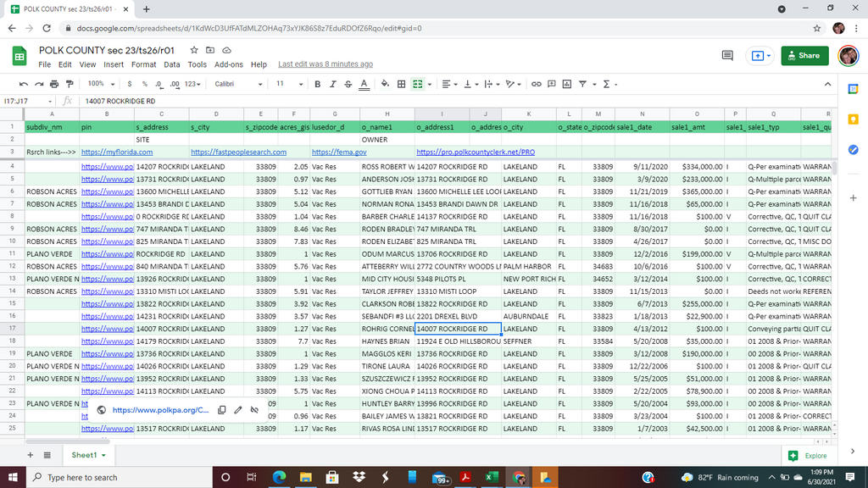Open Excel from the Windows taskbar
Screen dimensions: 868x488
[x=492, y=477]
